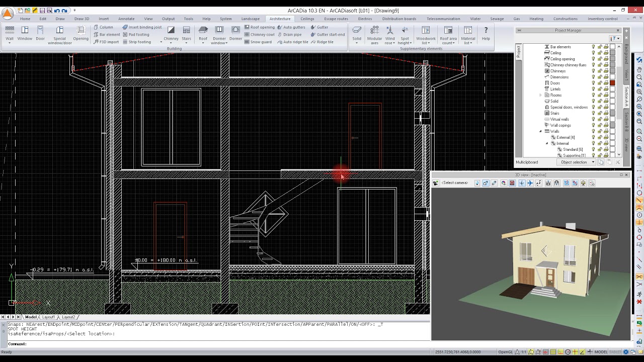Select the Dormer tool
Image resolution: width=644 pixels, height=362 pixels.
[x=235, y=34]
